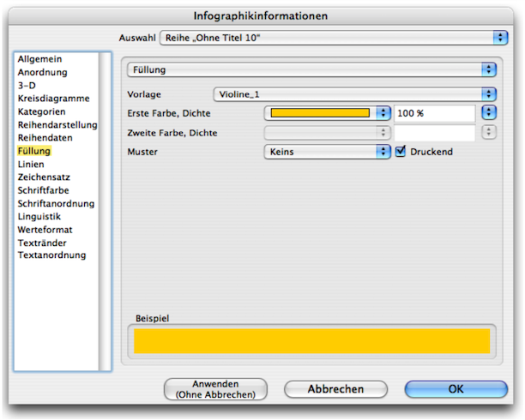The width and height of the screenshot is (525, 420).
Task: Confirm with the OK button
Action: click(x=456, y=389)
